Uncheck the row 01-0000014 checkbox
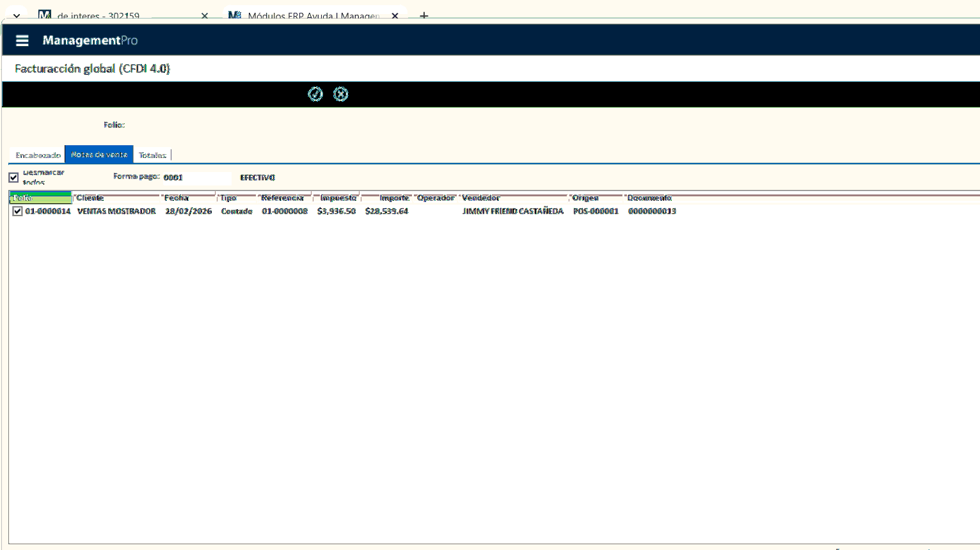The height and width of the screenshot is (550, 980). tap(17, 211)
